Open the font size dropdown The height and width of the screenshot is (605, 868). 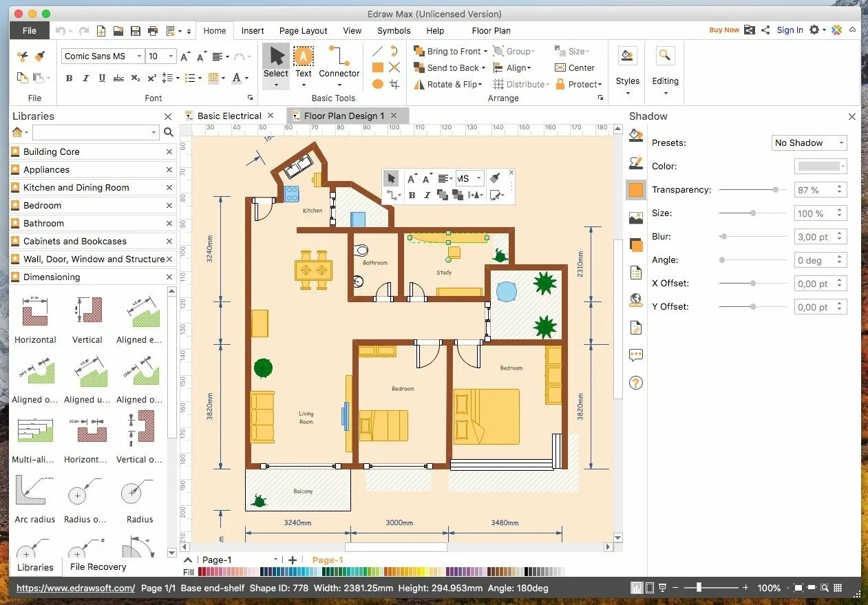(171, 56)
